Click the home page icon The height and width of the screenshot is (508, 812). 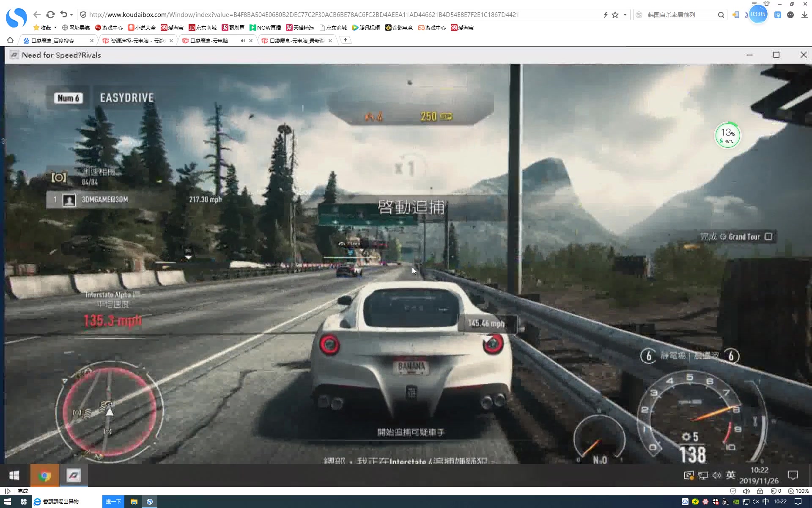pos(10,40)
